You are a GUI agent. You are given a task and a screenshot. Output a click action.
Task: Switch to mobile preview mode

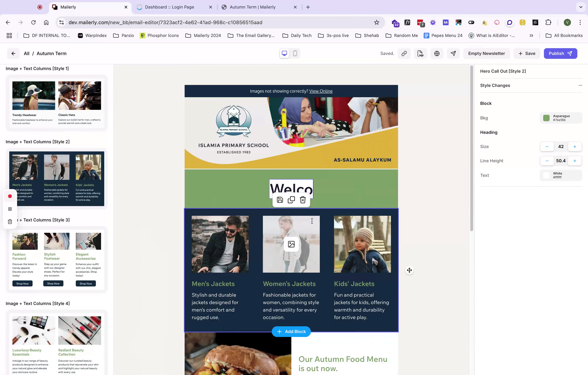point(295,53)
